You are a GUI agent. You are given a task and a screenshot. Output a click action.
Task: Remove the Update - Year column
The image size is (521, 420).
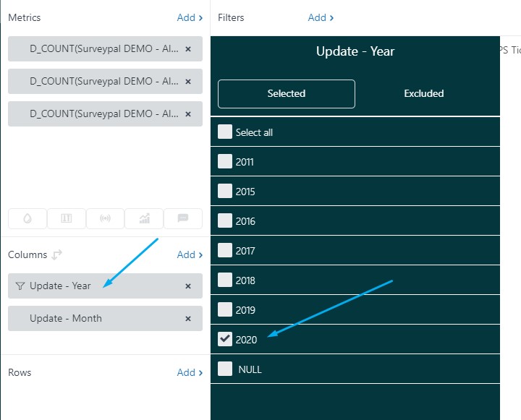pyautogui.click(x=188, y=286)
